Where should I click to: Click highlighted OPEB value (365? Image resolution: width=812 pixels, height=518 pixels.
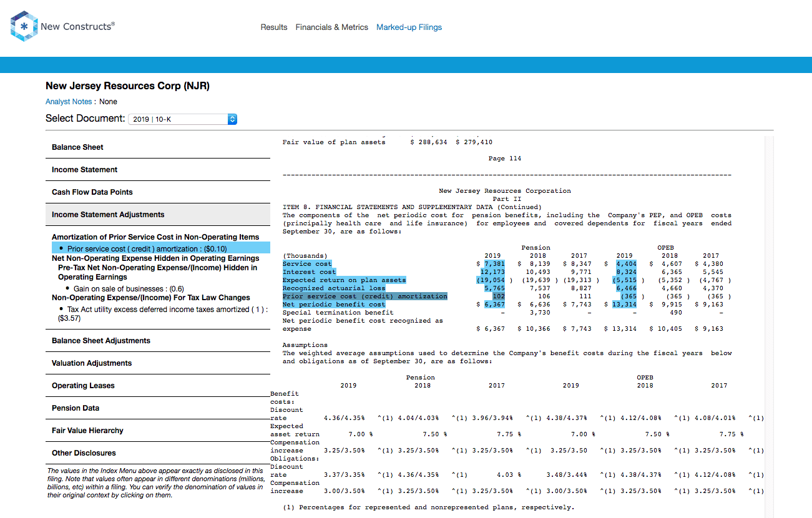click(629, 296)
